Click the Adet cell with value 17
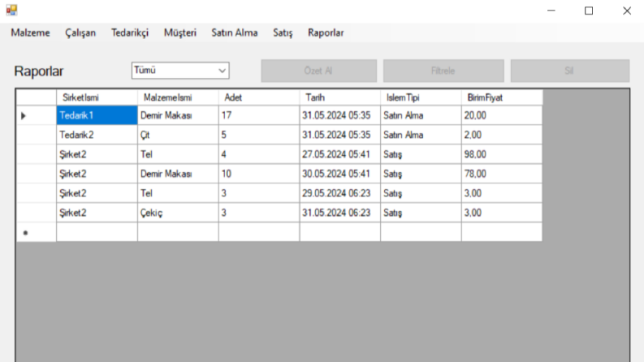The height and width of the screenshot is (362, 644). coord(259,115)
